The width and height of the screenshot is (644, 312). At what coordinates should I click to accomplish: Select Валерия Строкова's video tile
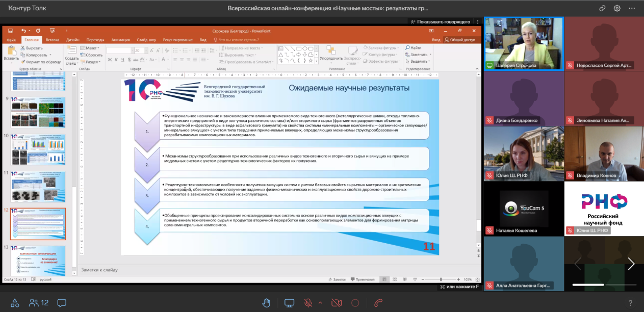tap(523, 44)
